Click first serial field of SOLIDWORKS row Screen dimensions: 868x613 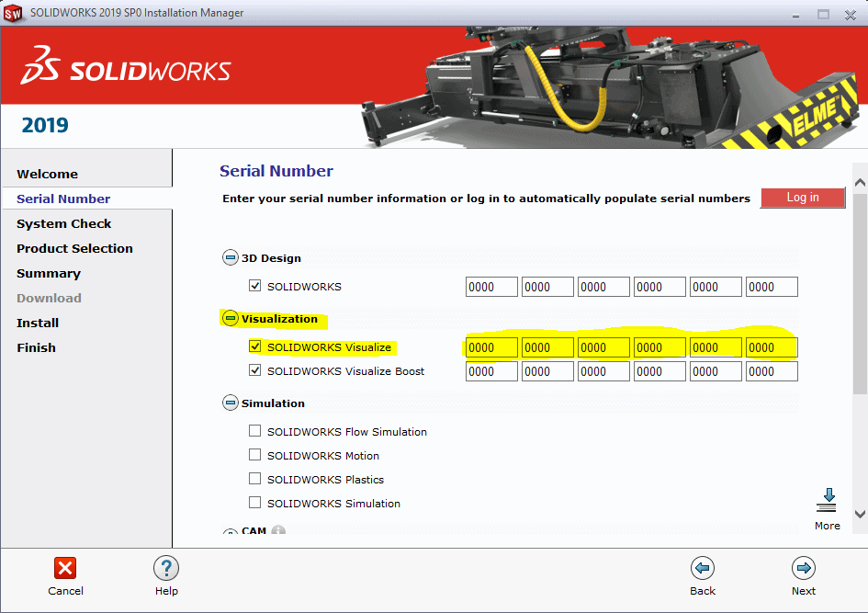(x=491, y=287)
